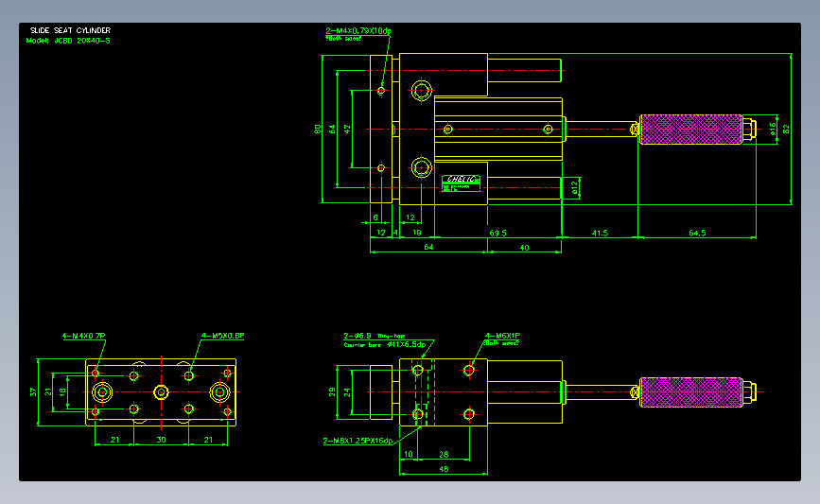Screen dimensions: 820x504
Task: Pick the "80" overall height dimension
Action: click(x=317, y=129)
